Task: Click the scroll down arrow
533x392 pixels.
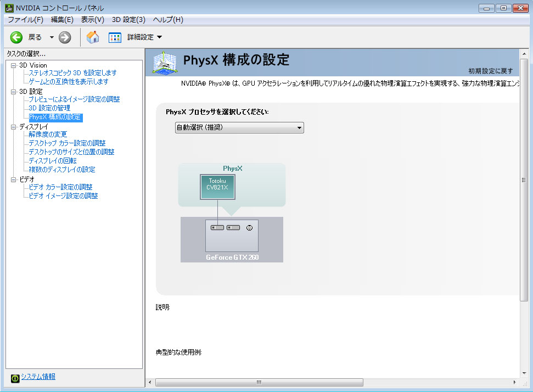Action: (524, 373)
